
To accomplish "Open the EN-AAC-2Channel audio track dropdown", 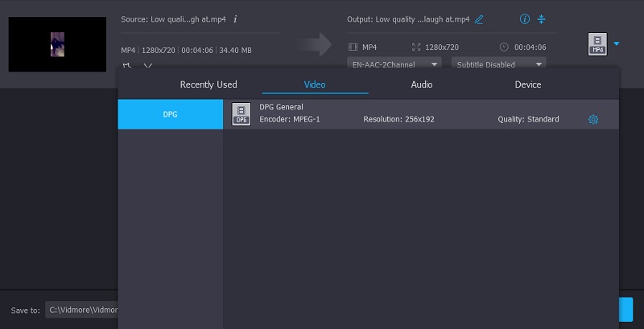I will tap(394, 64).
